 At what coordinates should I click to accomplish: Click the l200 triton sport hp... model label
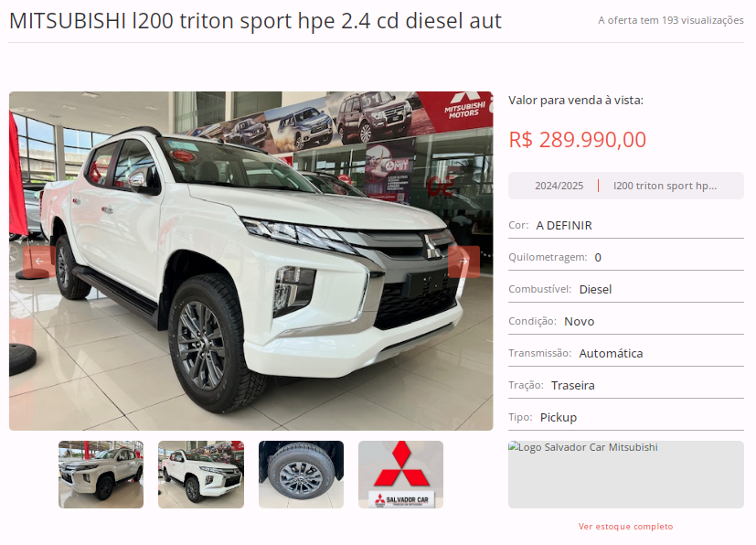pos(665,186)
